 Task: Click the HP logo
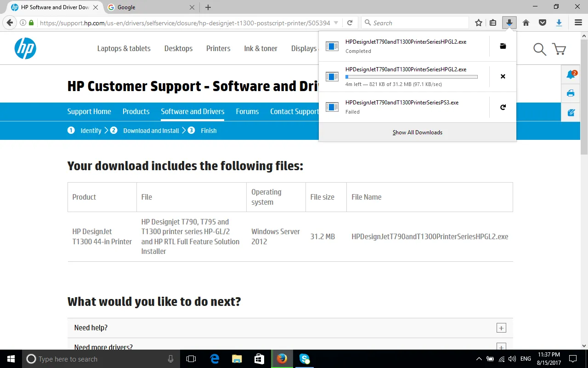25,48
